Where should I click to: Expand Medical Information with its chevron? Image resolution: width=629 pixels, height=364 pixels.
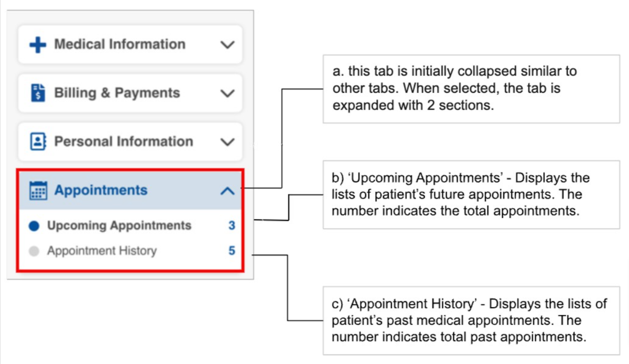(227, 45)
